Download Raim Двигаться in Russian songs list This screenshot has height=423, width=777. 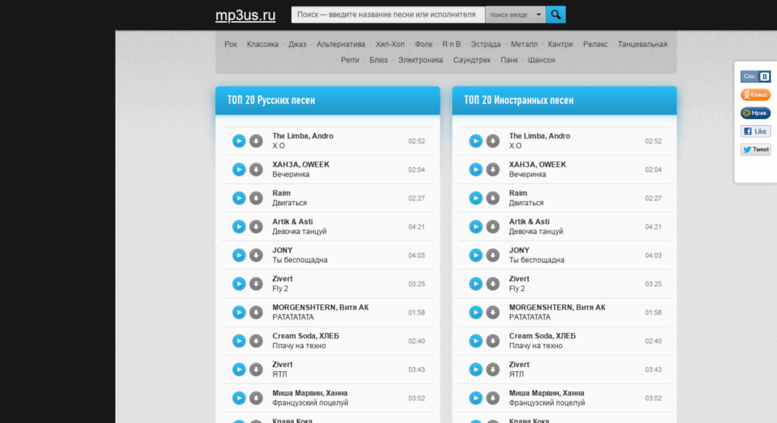coord(256,198)
